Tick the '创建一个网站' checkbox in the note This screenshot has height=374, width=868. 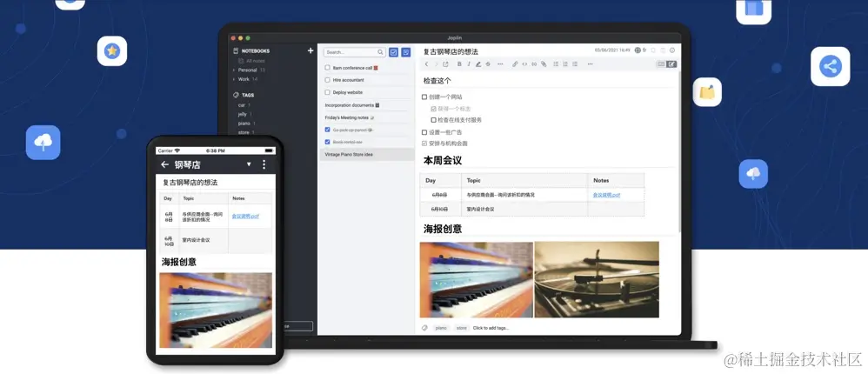pos(424,97)
